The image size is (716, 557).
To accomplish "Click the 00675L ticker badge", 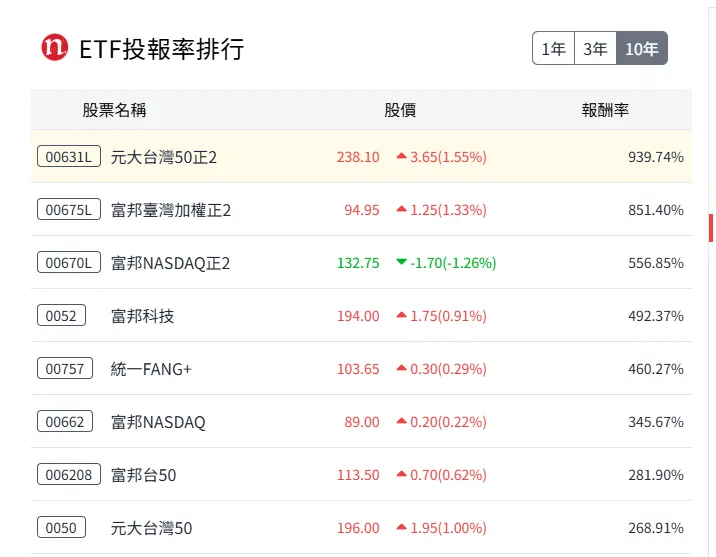I will coord(69,210).
